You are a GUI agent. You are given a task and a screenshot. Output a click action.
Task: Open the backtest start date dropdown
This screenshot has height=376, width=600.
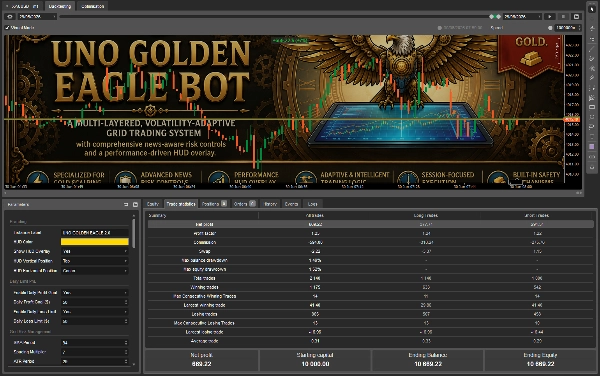pyautogui.click(x=37, y=16)
